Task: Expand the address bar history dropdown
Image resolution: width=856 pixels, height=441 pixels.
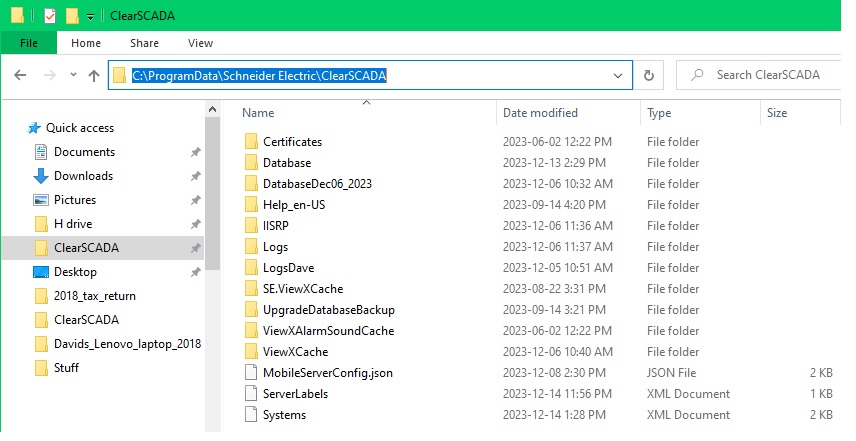Action: pyautogui.click(x=618, y=76)
